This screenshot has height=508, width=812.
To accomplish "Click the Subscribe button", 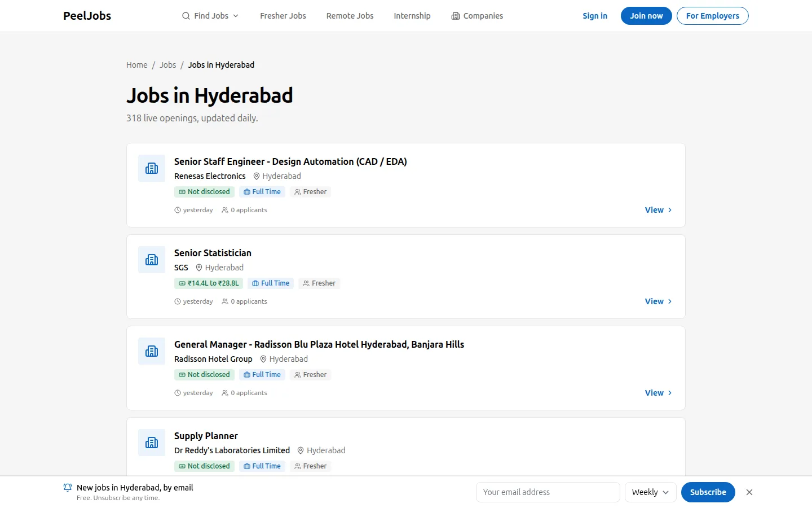I will click(708, 492).
